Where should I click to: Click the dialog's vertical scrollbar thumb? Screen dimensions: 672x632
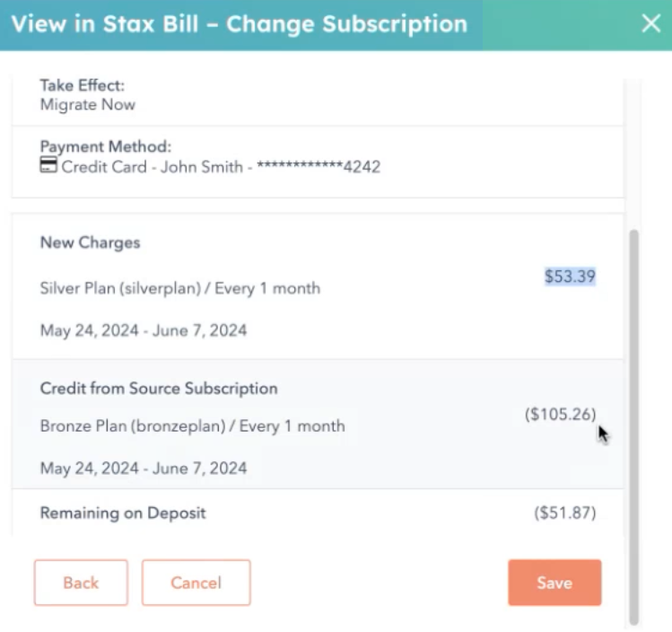tap(633, 426)
